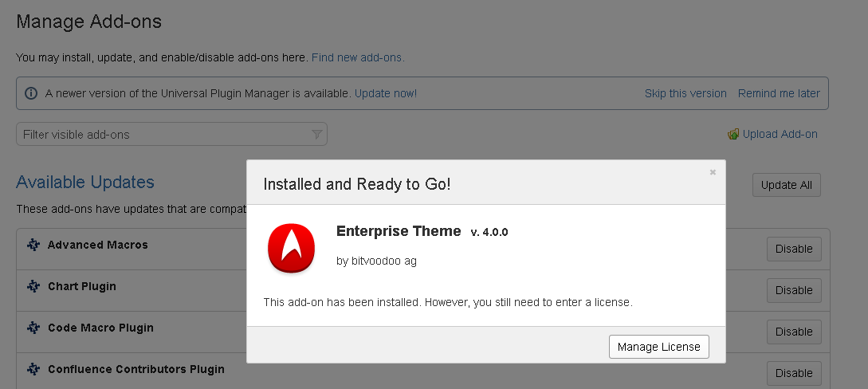Click the Update All button

(786, 186)
